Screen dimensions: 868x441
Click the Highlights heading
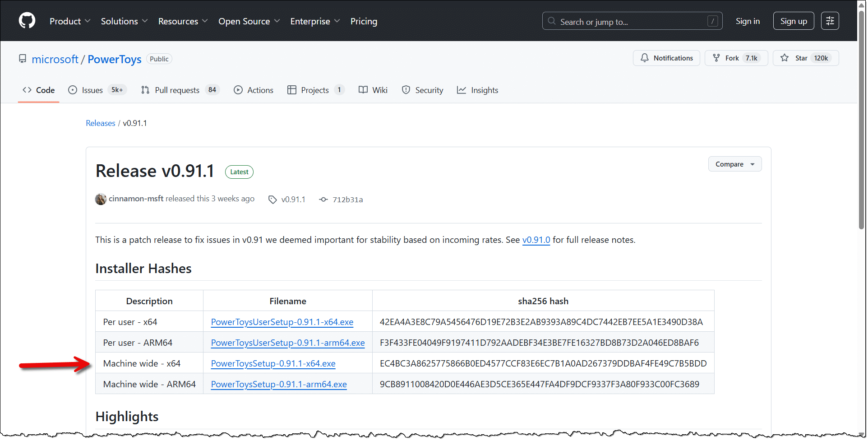(127, 417)
